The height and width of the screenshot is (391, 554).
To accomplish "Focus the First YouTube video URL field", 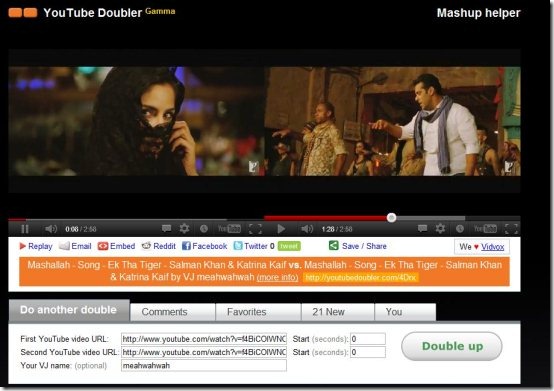I will 204,339.
